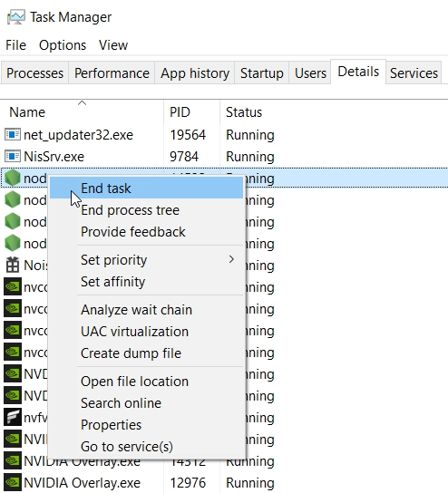The height and width of the screenshot is (493, 448).
Task: Click the Task Manager title bar icon
Action: tap(15, 17)
